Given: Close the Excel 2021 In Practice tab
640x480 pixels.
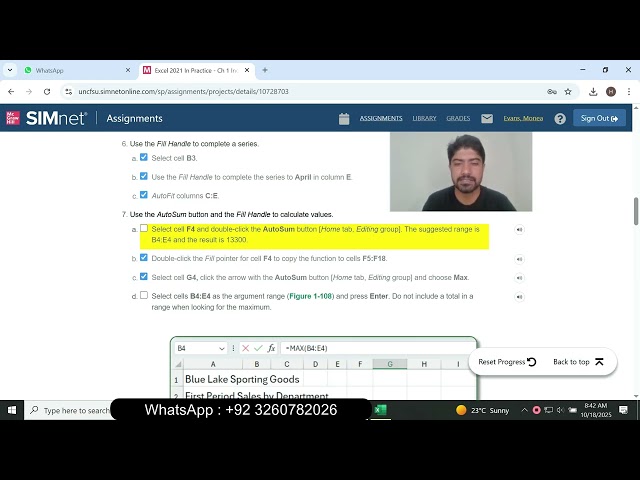Looking at the screenshot, I should [247, 70].
